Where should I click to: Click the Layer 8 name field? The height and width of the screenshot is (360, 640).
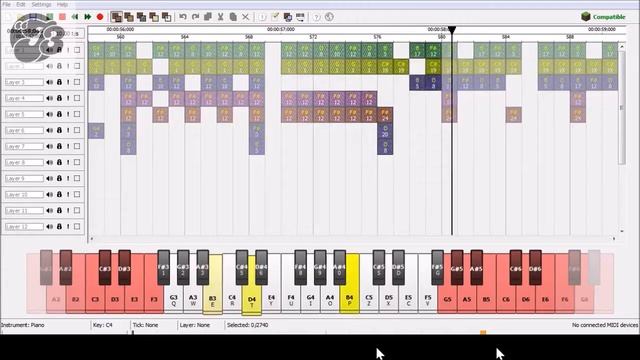pyautogui.click(x=24, y=162)
